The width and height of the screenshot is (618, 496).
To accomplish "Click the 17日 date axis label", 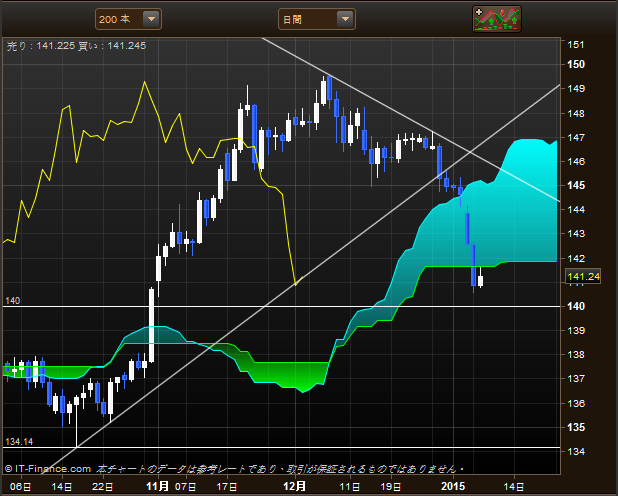I will (227, 487).
